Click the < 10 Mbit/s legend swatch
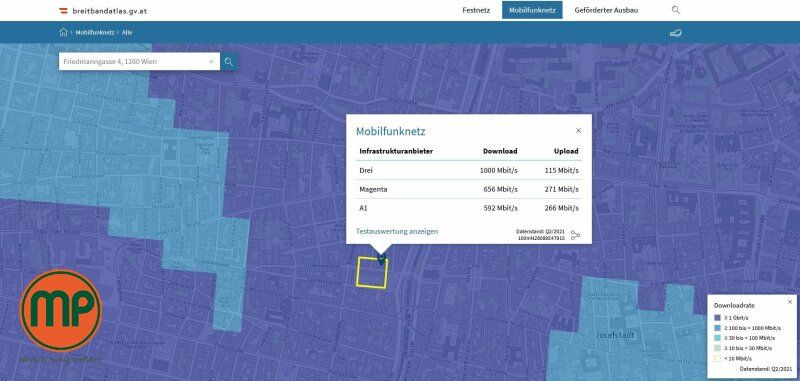Viewport: 800px width, 381px height. tap(717, 358)
